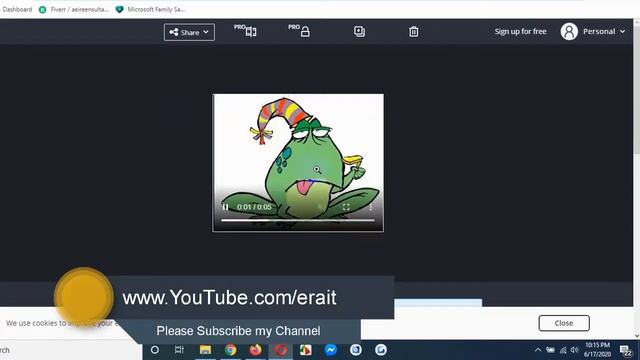Click the user profile avatar icon
This screenshot has height=360, width=640.
[569, 31]
